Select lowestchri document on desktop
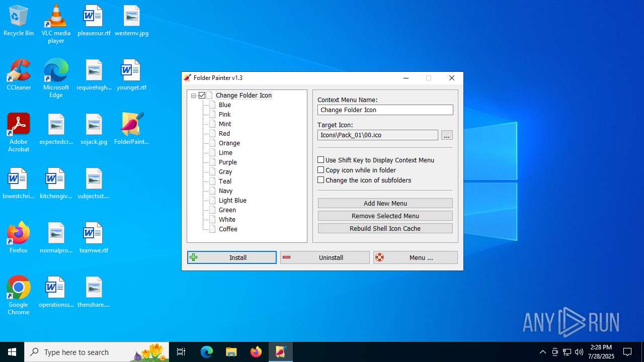 [x=19, y=184]
